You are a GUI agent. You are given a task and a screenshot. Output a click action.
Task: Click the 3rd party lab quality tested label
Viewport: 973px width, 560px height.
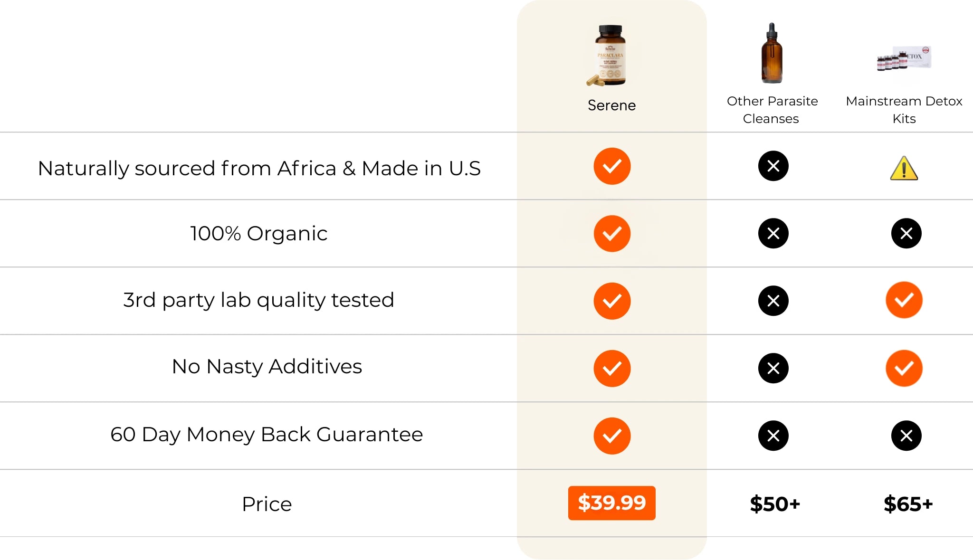[x=258, y=300]
